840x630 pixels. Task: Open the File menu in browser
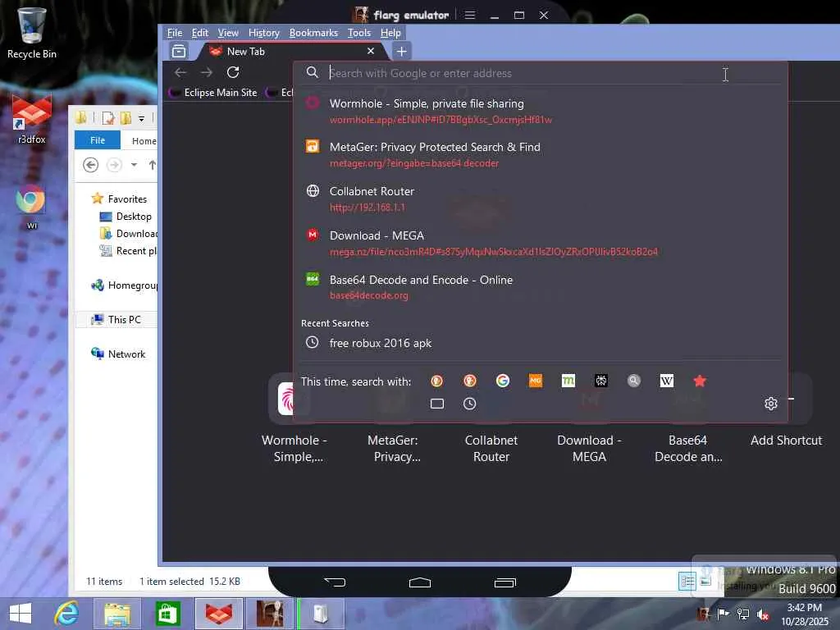pos(175,33)
